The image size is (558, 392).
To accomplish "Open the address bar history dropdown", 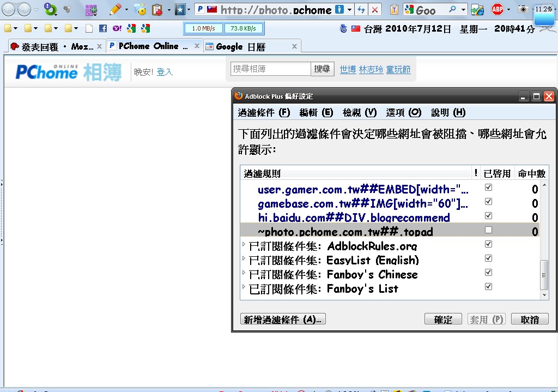I will click(x=350, y=10).
